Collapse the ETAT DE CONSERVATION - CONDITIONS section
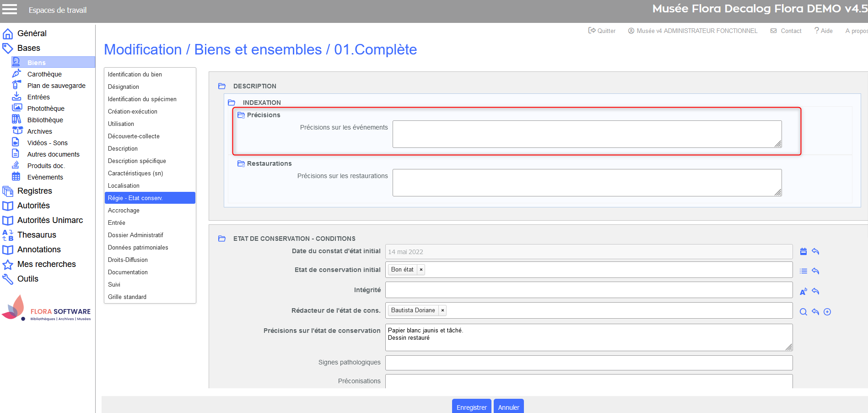The width and height of the screenshot is (868, 413). click(222, 239)
